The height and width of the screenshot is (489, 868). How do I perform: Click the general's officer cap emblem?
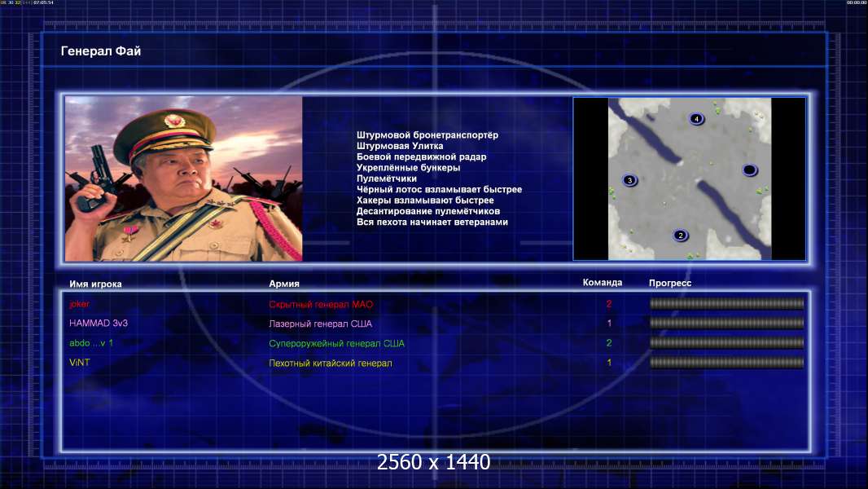click(x=174, y=121)
